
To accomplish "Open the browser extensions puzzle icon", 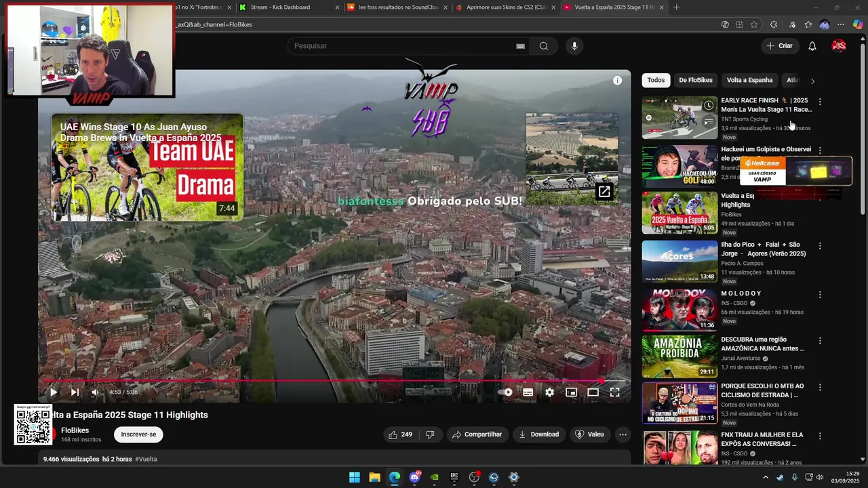I will click(x=774, y=24).
